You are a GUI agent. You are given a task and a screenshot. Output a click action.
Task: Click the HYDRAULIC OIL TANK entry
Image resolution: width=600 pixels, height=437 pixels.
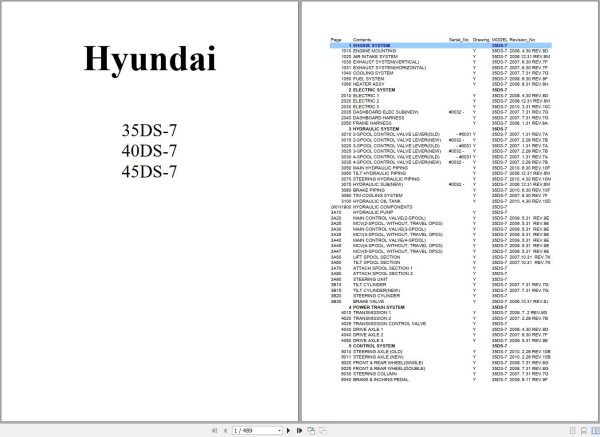[377, 201]
